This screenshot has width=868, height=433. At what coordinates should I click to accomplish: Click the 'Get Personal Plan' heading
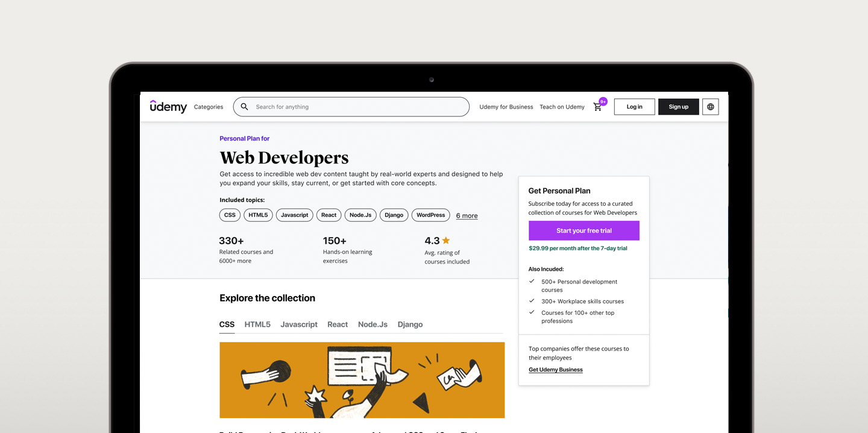pyautogui.click(x=559, y=191)
